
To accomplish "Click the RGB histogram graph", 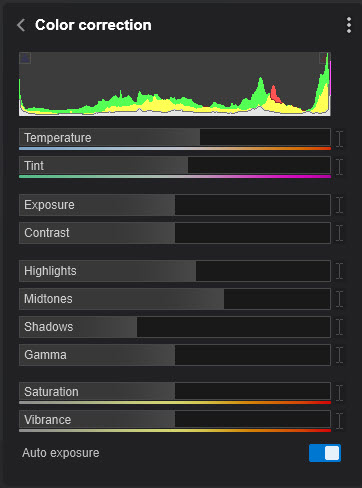I will coord(175,84).
